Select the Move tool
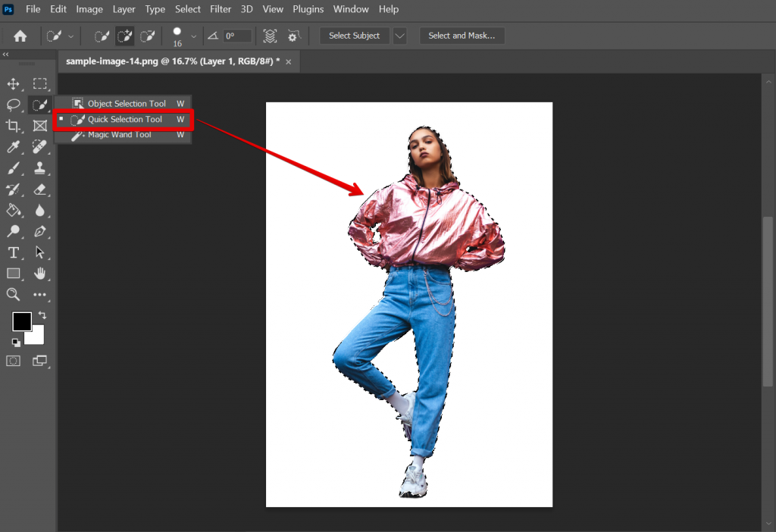Viewport: 776px width, 532px height. [13, 83]
